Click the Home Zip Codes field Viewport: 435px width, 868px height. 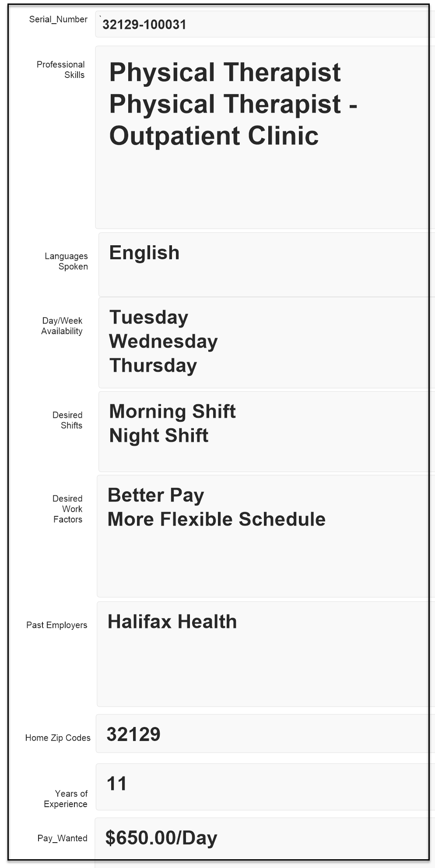(x=262, y=734)
